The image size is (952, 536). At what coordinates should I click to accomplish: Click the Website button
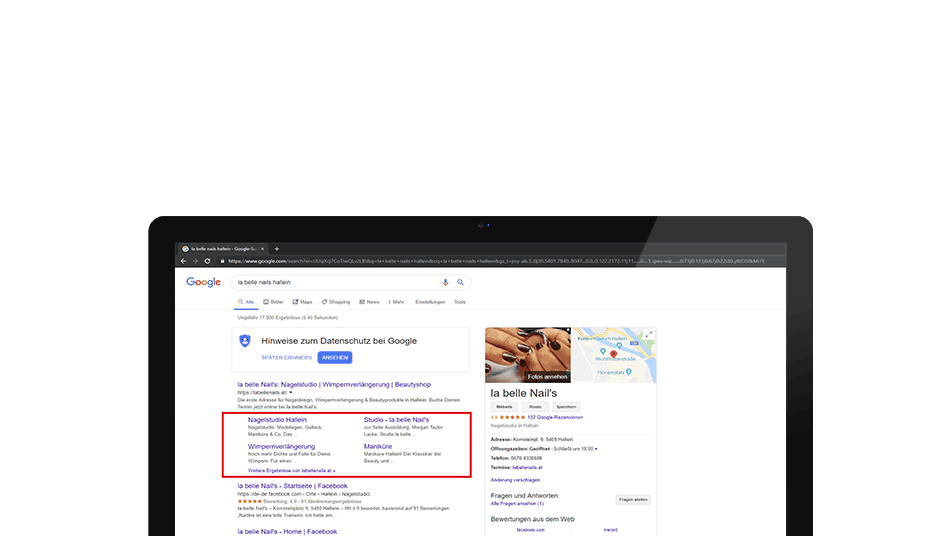tap(504, 407)
